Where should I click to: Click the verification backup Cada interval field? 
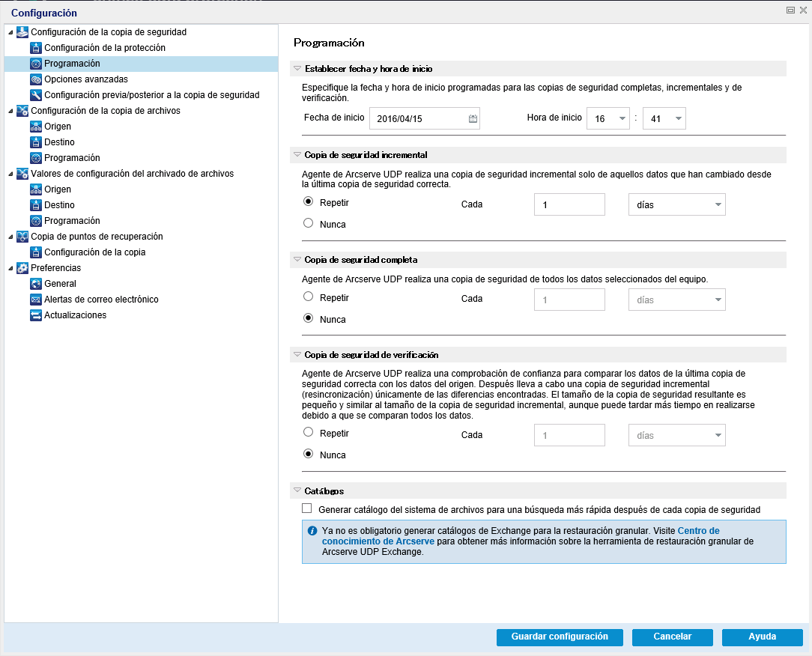click(569, 435)
